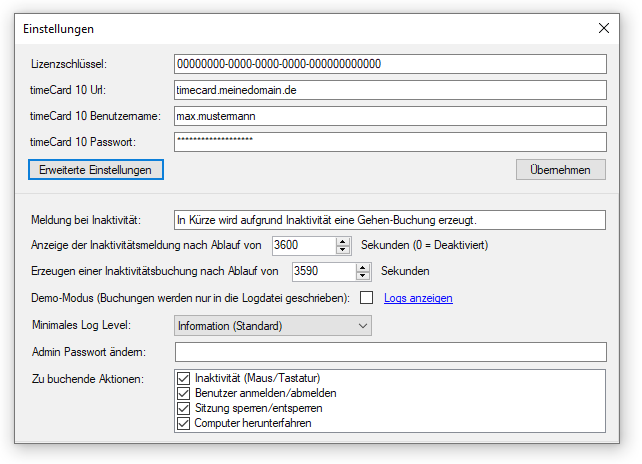Click the Admin Passwort ändern field
This screenshot has width=642, height=464.
tap(390, 352)
